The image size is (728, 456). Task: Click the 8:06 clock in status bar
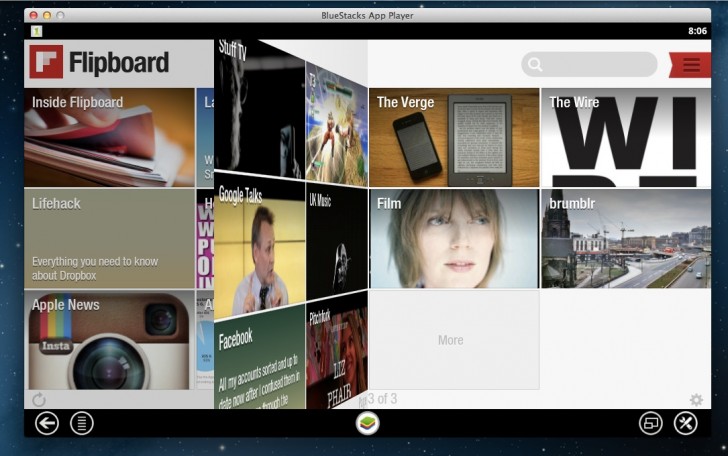point(697,31)
